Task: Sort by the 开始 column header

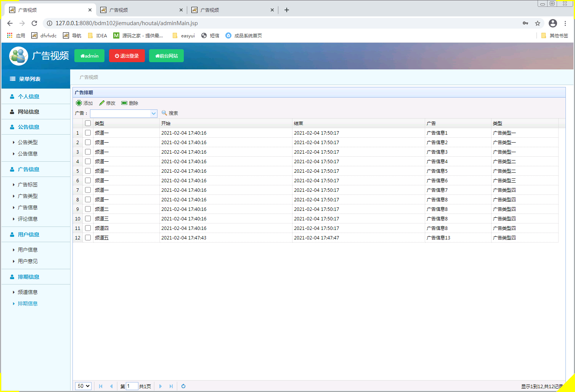Action: 226,123
